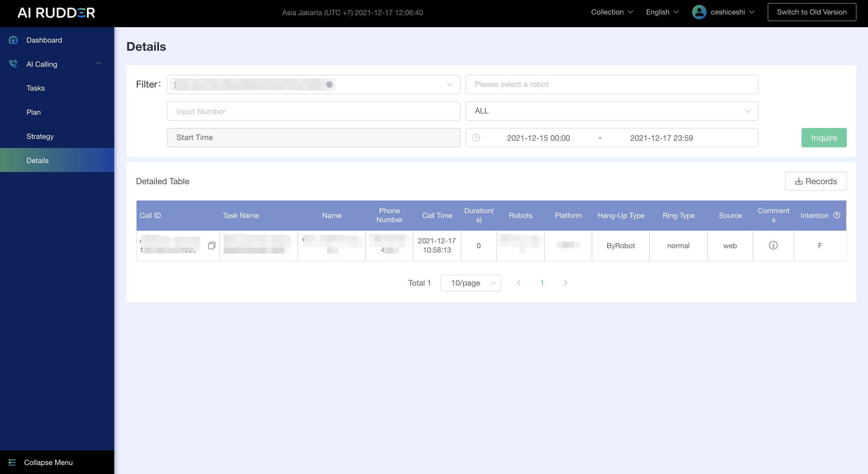Click the Intention help question icon
The width and height of the screenshot is (868, 474).
click(x=837, y=216)
